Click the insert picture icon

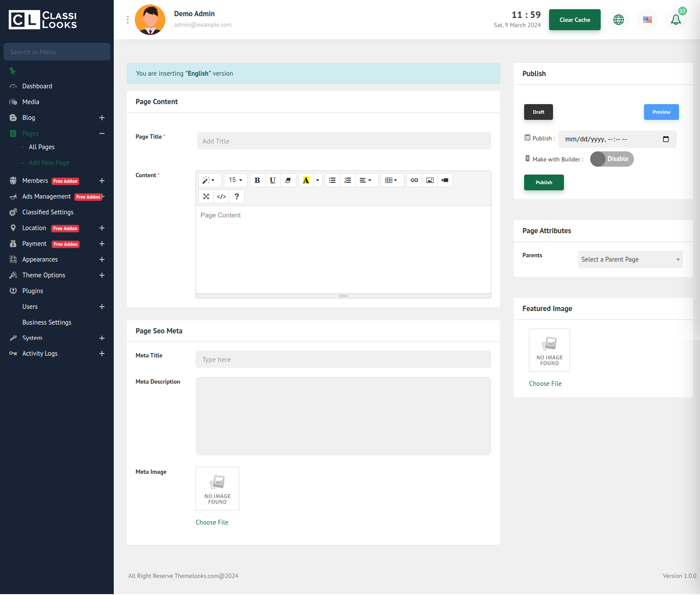[430, 180]
